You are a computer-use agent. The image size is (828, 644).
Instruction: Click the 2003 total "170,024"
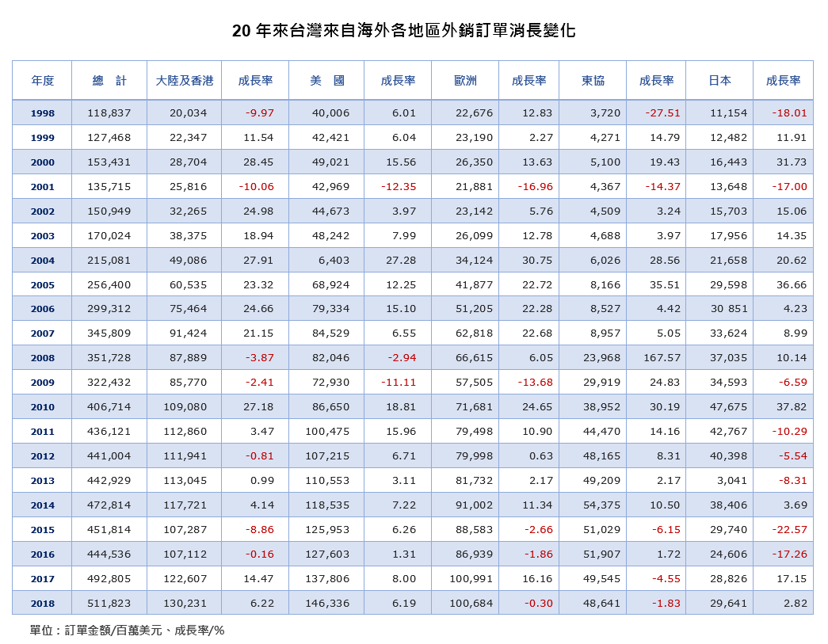[109, 236]
